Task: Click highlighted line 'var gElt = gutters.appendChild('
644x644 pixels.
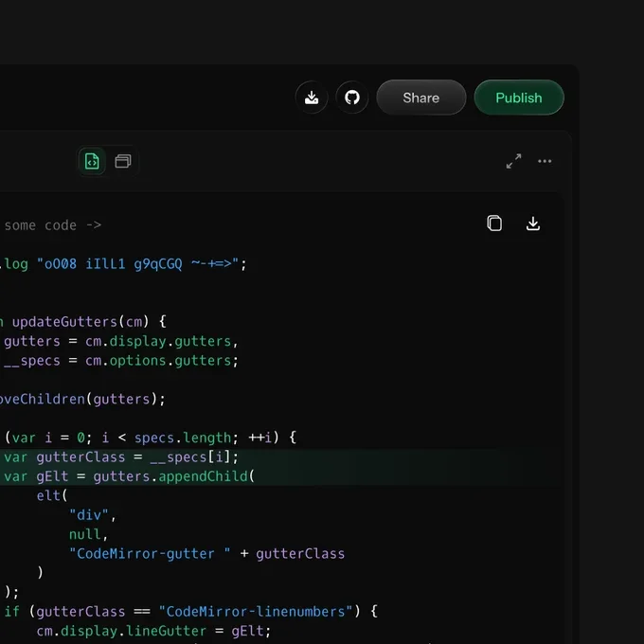Action: 129,476
